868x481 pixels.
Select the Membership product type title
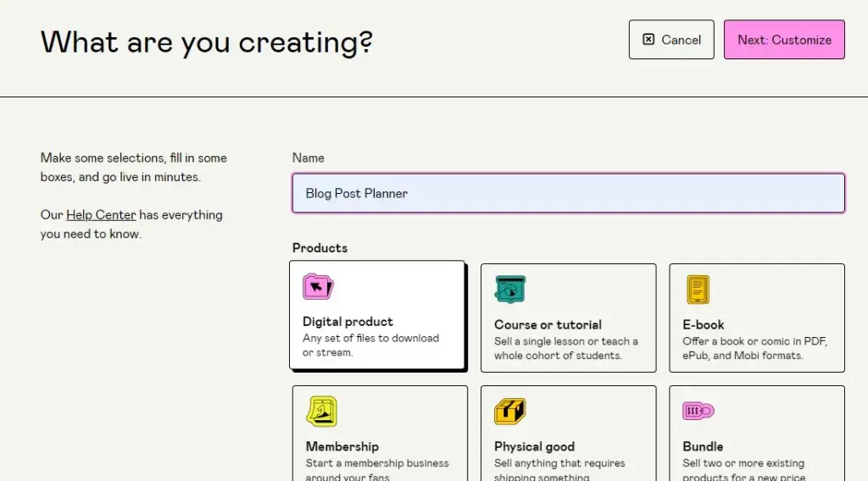coord(342,446)
